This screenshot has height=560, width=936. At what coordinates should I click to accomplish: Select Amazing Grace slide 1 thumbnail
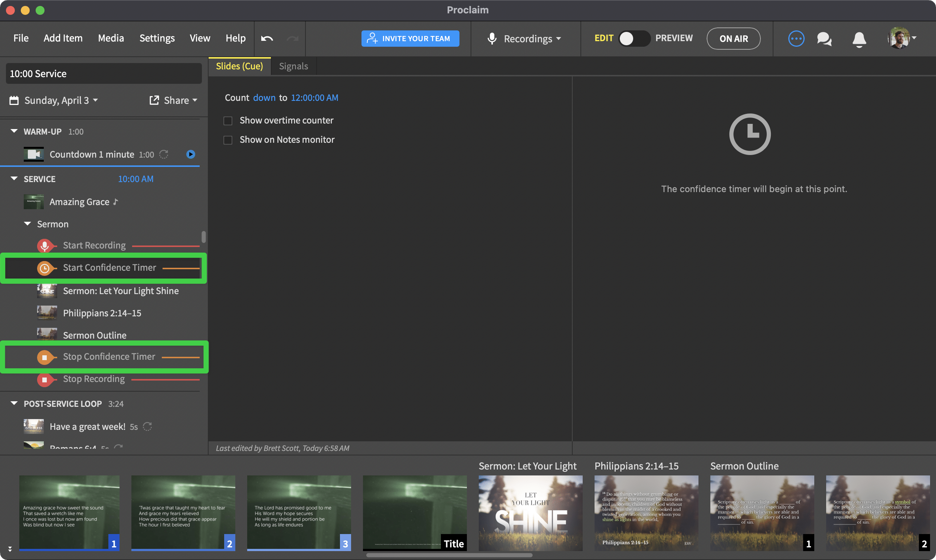coord(69,513)
